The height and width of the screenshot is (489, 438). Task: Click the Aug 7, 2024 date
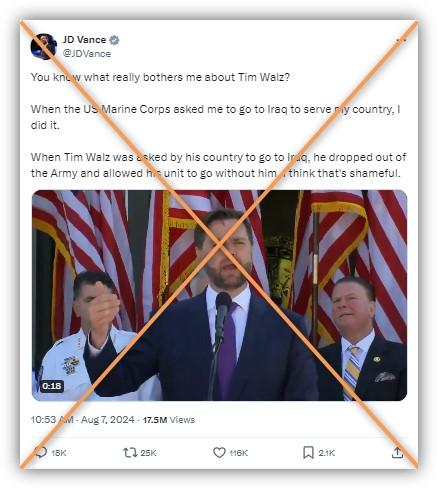(x=108, y=419)
